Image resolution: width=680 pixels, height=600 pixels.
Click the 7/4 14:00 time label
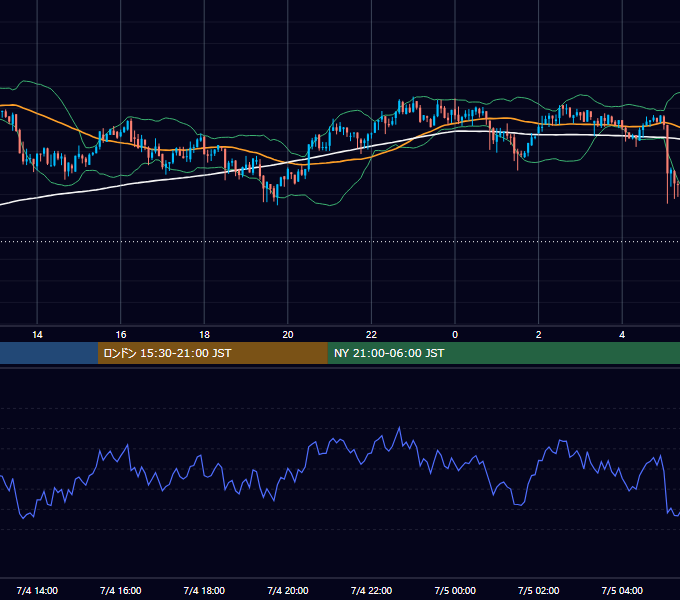click(37, 590)
